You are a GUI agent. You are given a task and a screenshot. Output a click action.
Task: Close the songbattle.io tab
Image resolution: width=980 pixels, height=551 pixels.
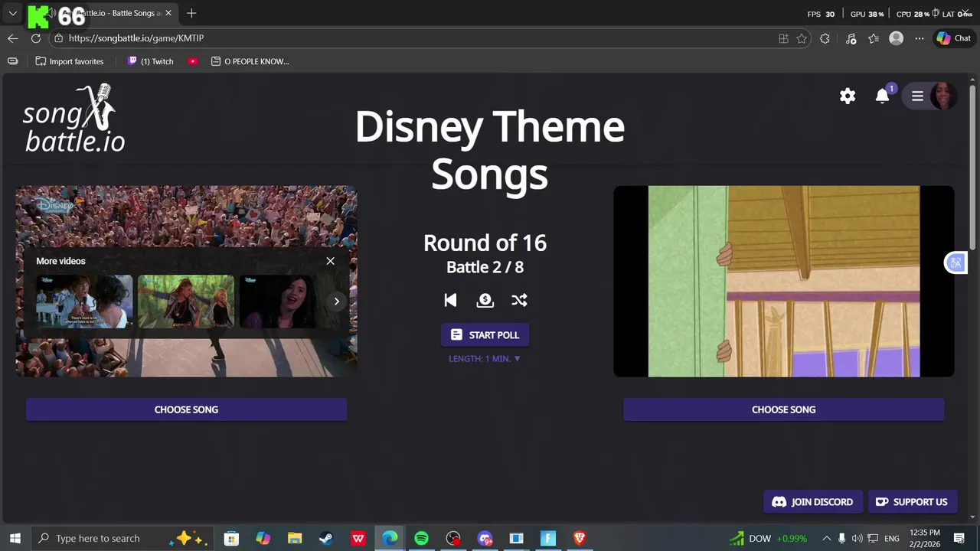click(x=168, y=13)
